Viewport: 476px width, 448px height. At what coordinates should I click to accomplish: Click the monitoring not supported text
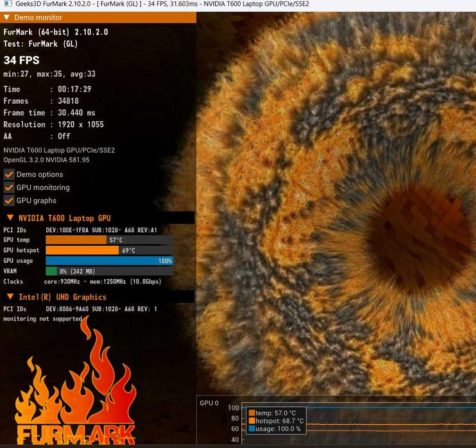click(x=43, y=319)
